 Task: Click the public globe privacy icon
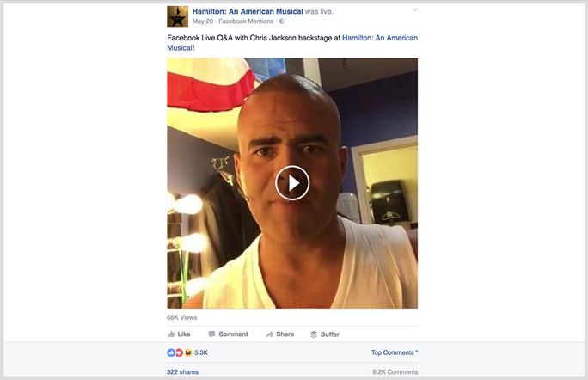[x=282, y=21]
